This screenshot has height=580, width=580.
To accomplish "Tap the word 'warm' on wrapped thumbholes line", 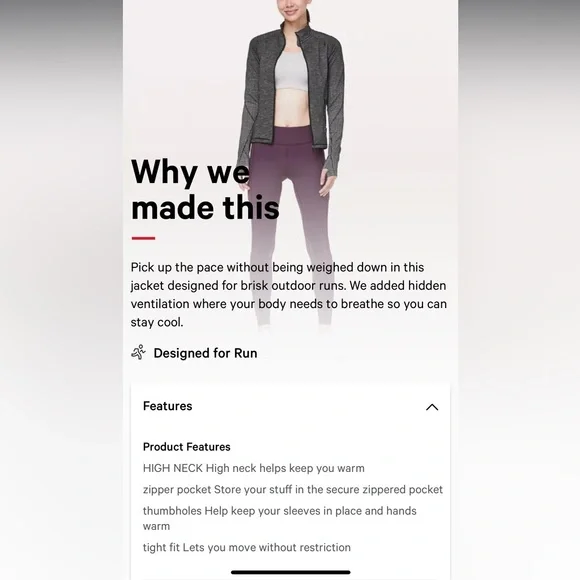I will click(156, 526).
